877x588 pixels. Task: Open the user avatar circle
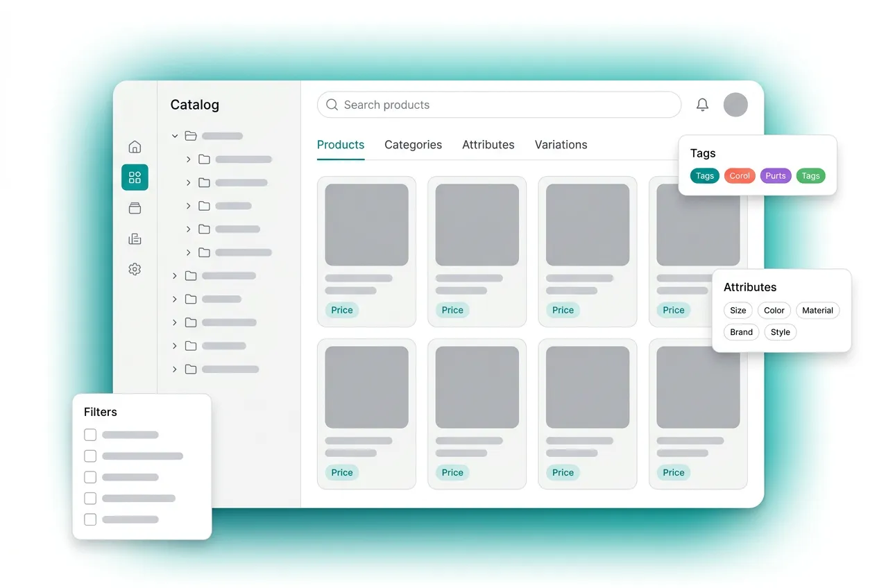(x=735, y=105)
